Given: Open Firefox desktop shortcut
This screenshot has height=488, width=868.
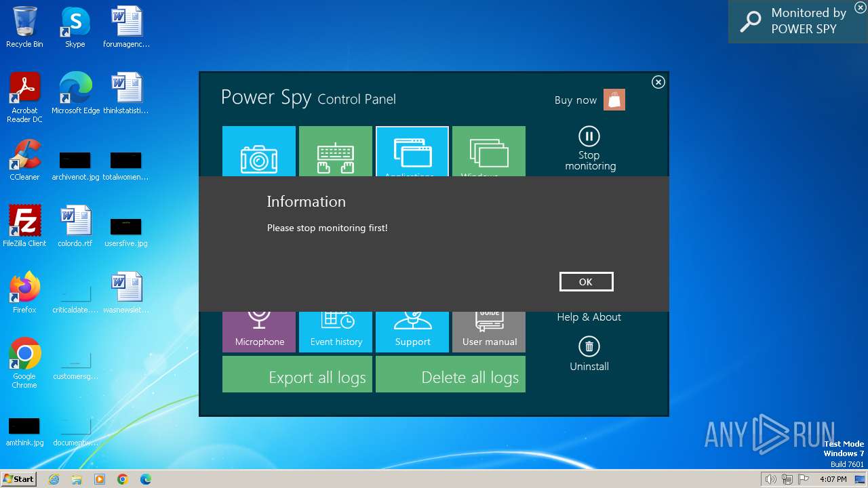Looking at the screenshot, I should click(x=24, y=293).
